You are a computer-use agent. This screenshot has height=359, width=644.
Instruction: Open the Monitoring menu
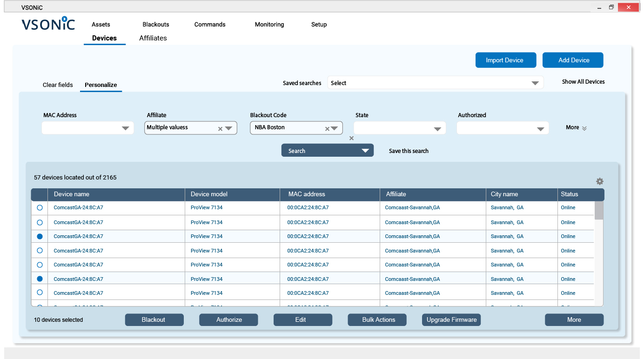click(x=269, y=24)
